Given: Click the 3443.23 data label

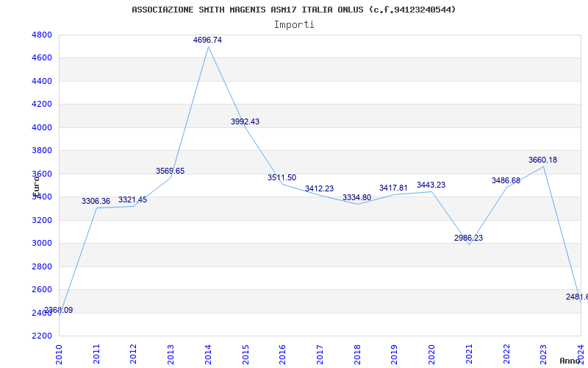Looking at the screenshot, I should pyautogui.click(x=431, y=185).
